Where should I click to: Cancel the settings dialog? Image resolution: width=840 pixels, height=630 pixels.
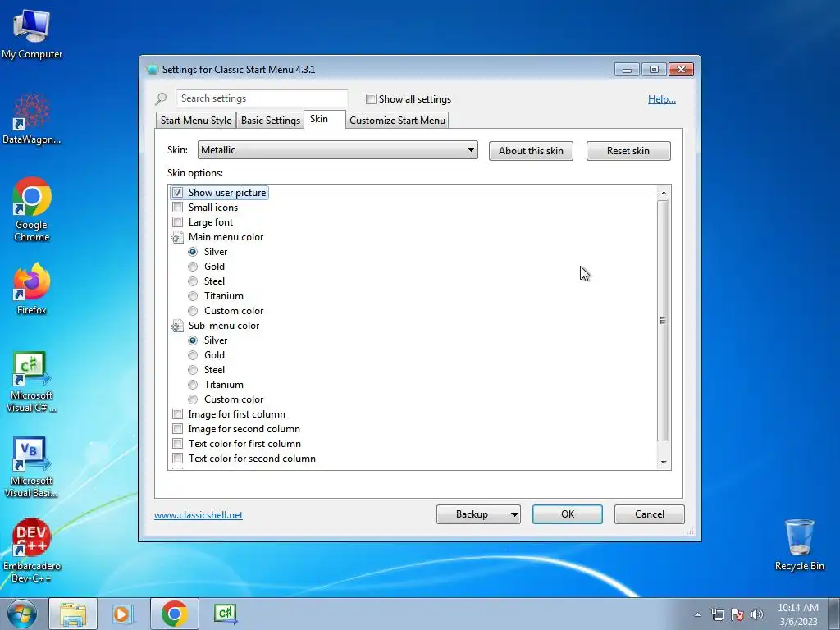[650, 514]
